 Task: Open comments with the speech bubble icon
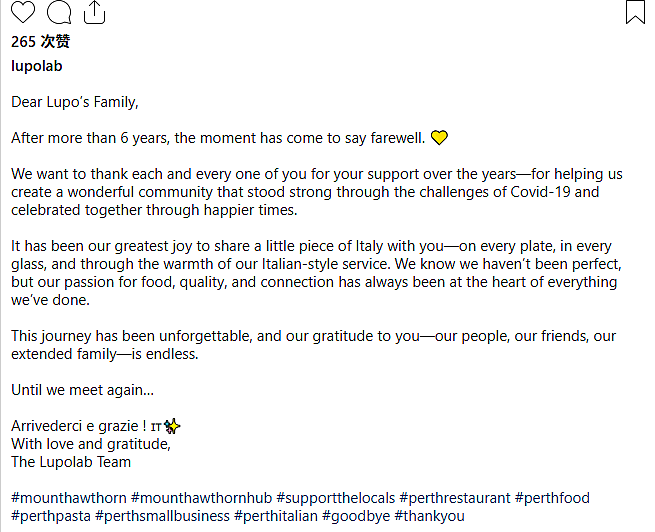pyautogui.click(x=59, y=12)
